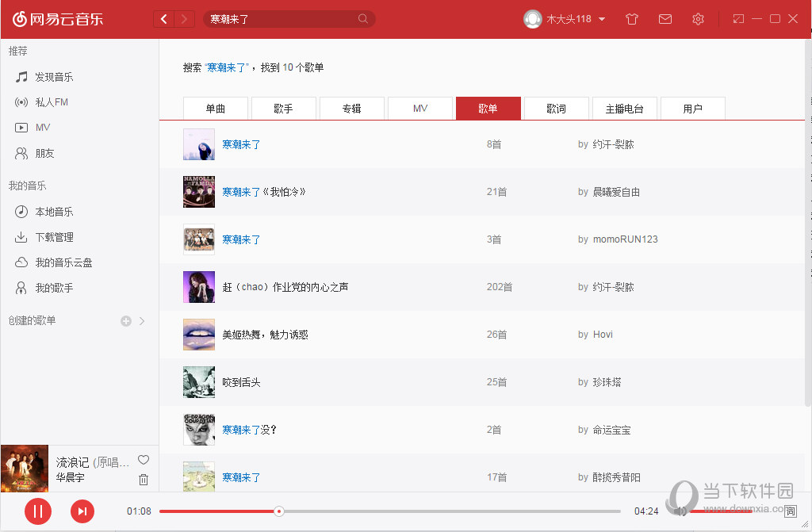Go back using the left navigation arrow

click(x=164, y=18)
